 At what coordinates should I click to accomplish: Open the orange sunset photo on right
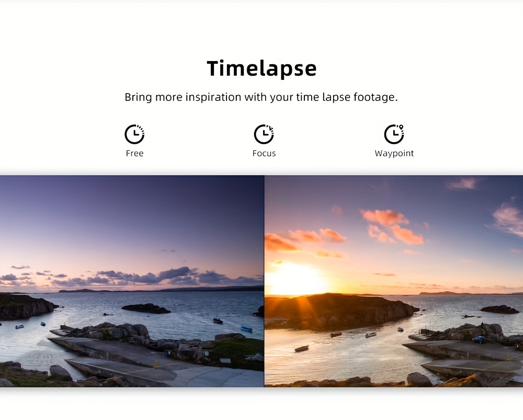(x=394, y=281)
